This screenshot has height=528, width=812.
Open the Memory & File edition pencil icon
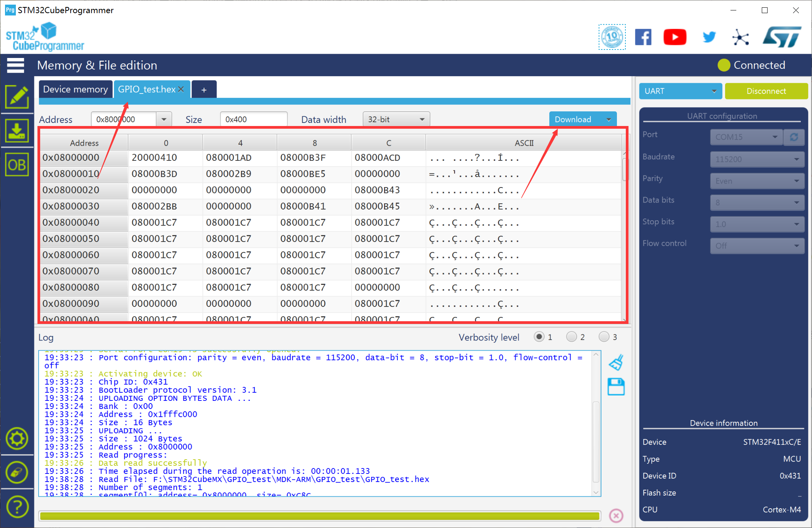click(x=17, y=97)
